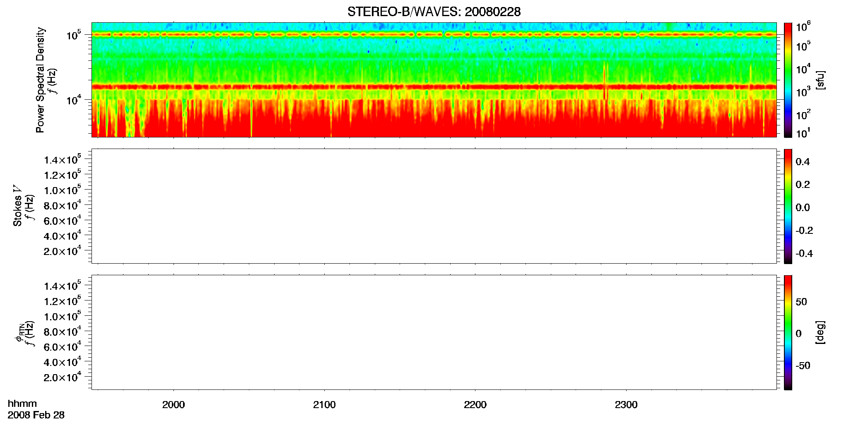
Task: Select the 2000 time axis label
Action: pyautogui.click(x=174, y=405)
